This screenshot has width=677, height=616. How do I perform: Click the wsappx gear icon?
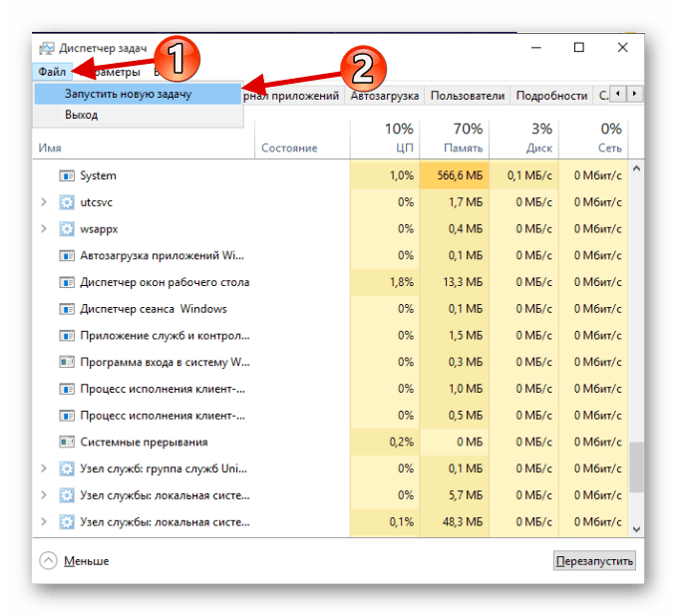click(x=67, y=229)
